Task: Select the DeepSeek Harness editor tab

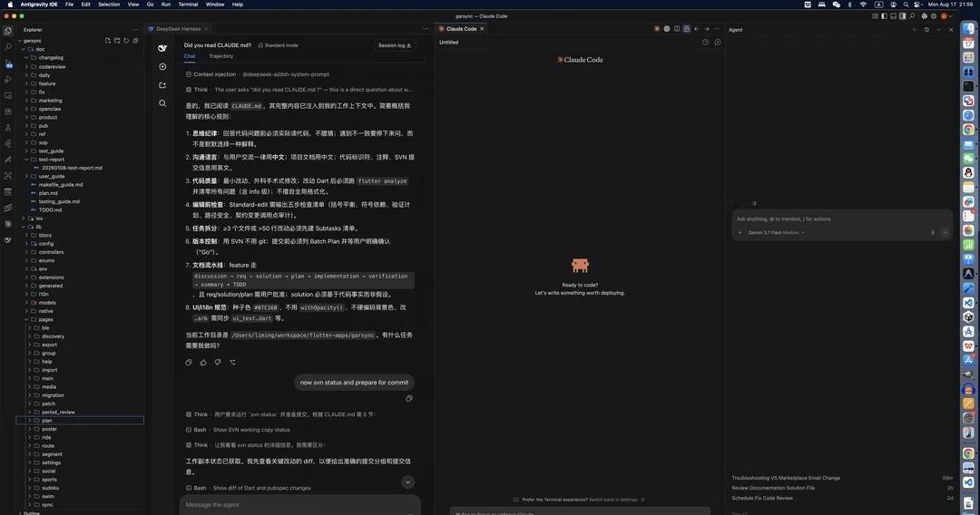Action: 178,29
